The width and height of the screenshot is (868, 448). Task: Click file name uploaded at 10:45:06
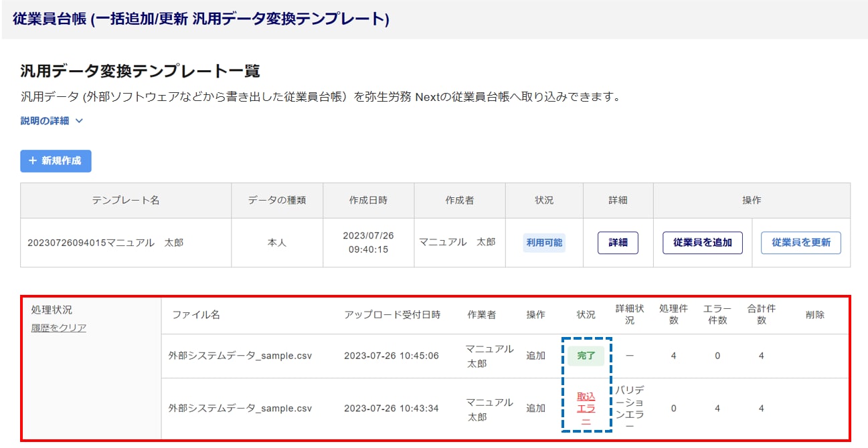(x=240, y=356)
